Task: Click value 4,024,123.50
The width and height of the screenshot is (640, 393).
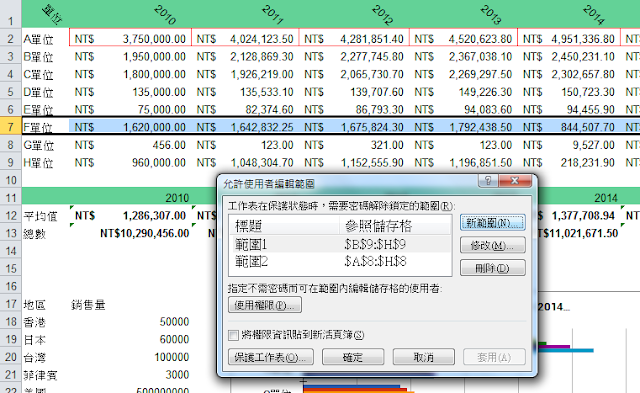Action: (262, 39)
